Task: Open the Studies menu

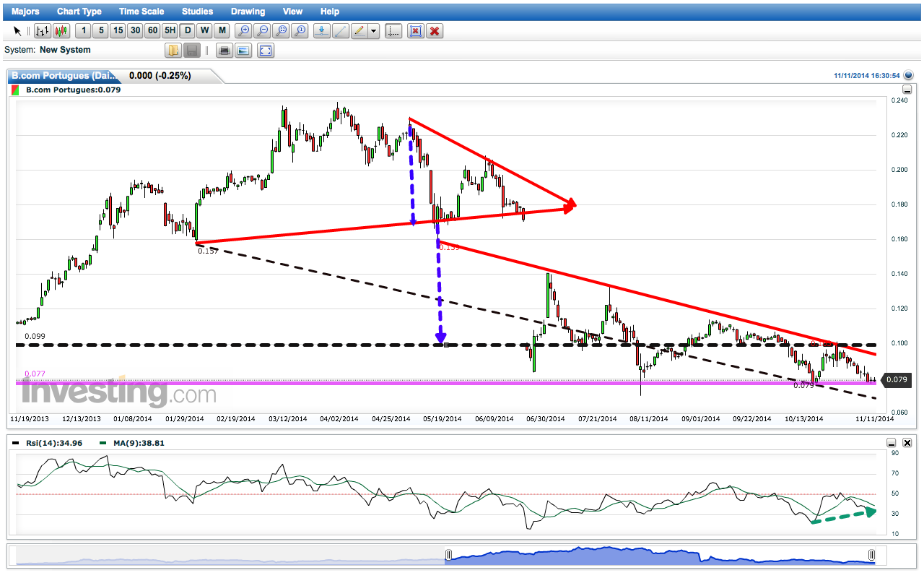Action: pyautogui.click(x=197, y=12)
